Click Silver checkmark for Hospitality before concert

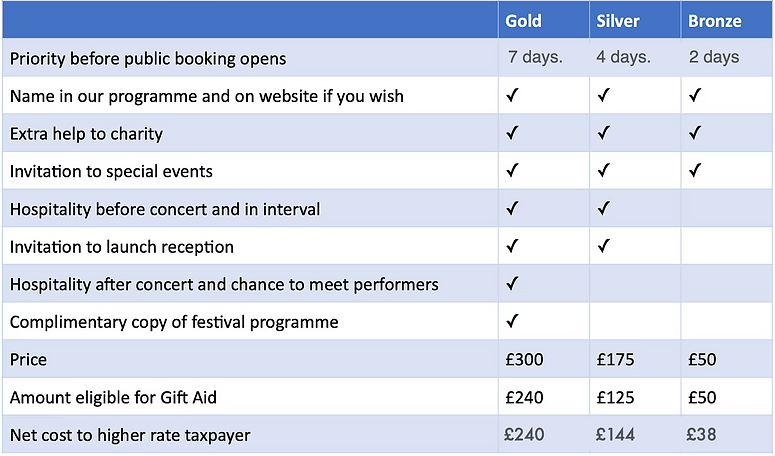pos(602,209)
